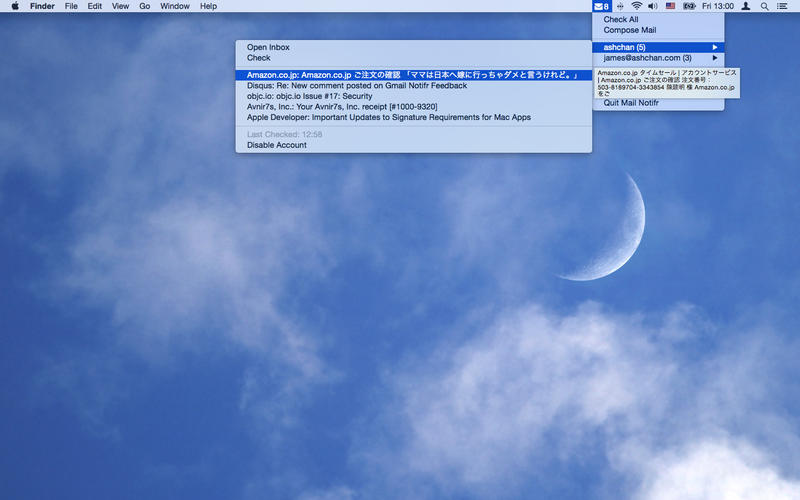Open Spotlight search magnifier
This screenshot has width=800, height=500.
coord(765,6)
